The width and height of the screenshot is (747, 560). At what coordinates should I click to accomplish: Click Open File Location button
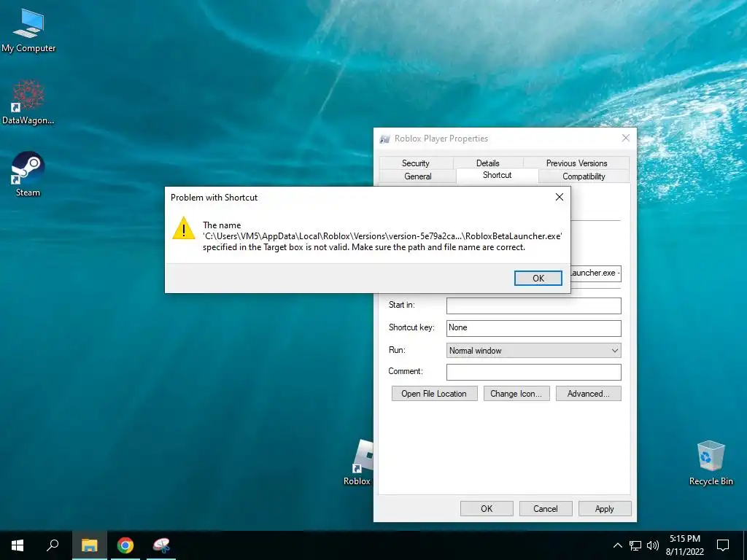pyautogui.click(x=434, y=393)
